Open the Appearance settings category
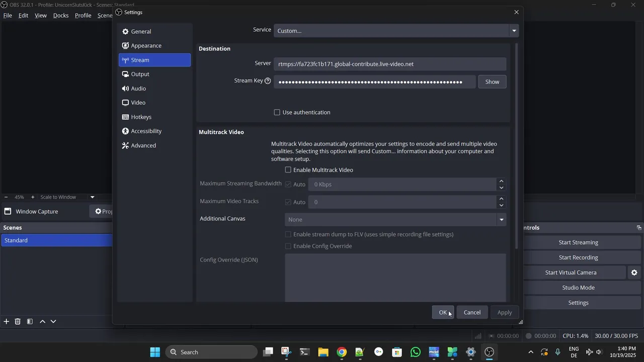Image resolution: width=644 pixels, height=362 pixels. pyautogui.click(x=155, y=46)
